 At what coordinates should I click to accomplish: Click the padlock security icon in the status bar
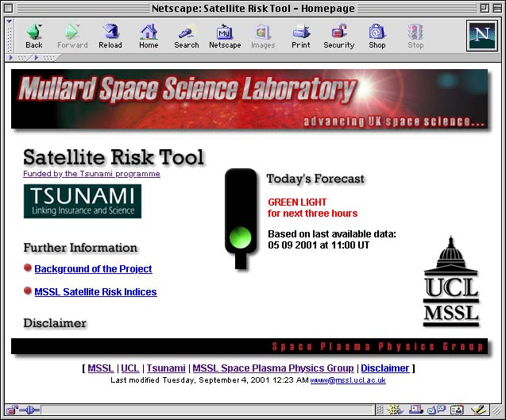(x=12, y=410)
